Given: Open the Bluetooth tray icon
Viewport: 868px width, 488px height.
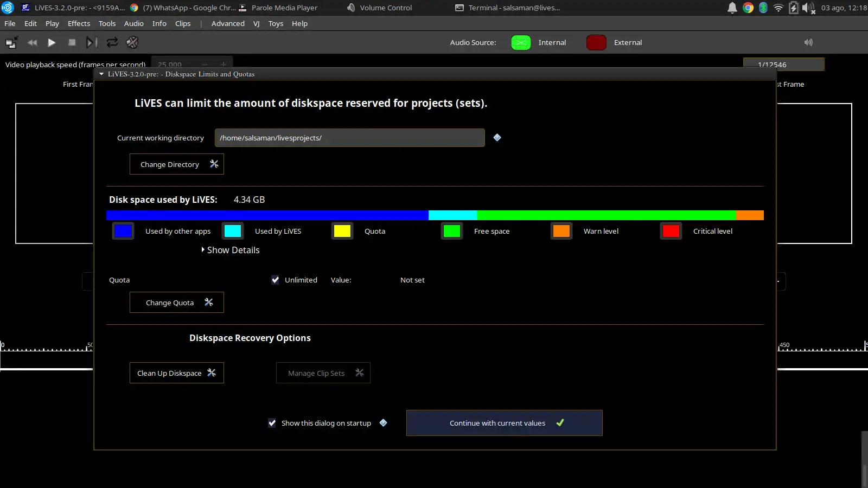Looking at the screenshot, I should point(763,8).
